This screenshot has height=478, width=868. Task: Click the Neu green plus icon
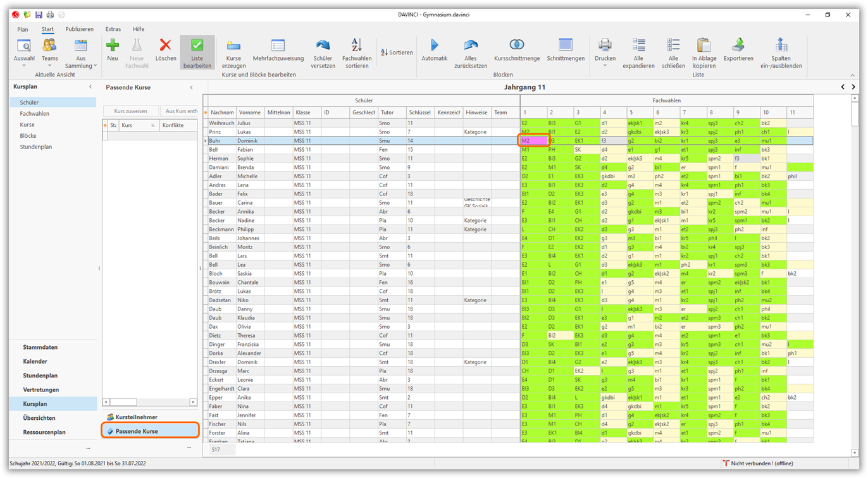click(x=113, y=46)
